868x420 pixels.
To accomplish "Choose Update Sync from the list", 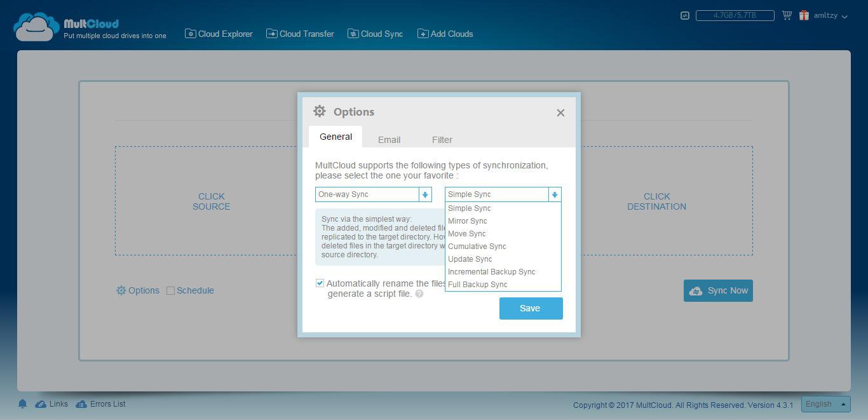I will coord(503,259).
